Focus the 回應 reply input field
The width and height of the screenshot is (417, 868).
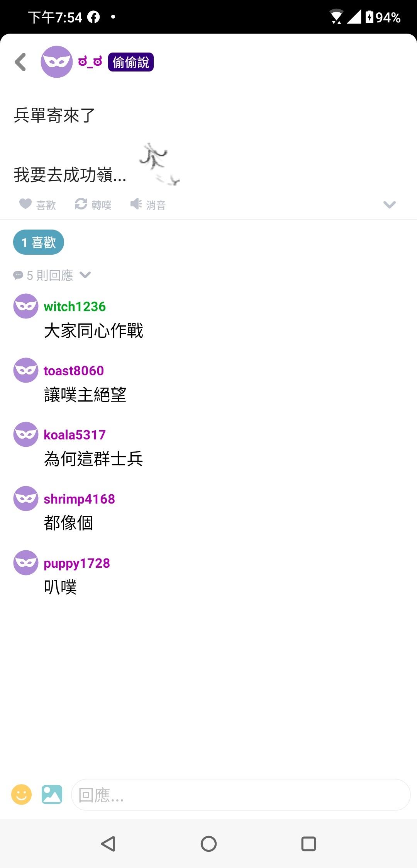(241, 795)
